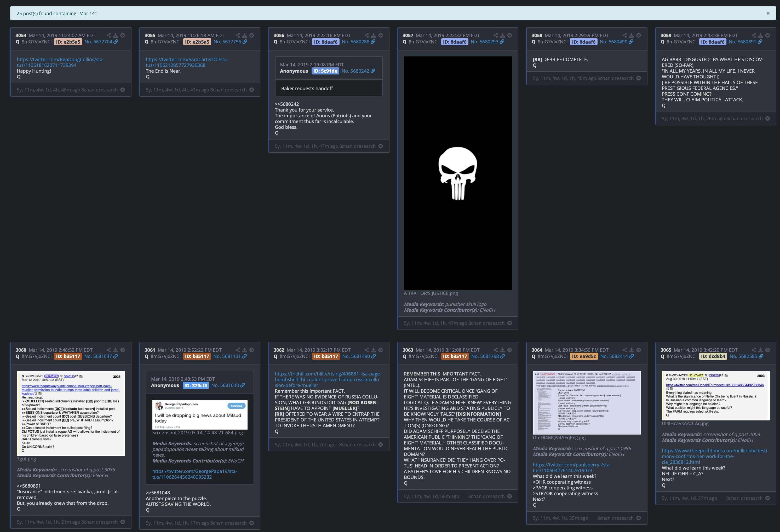Screen dimensions: 780x532
Task: Click ID: dcd8b4 badge on post 3065
Action: coord(713,356)
